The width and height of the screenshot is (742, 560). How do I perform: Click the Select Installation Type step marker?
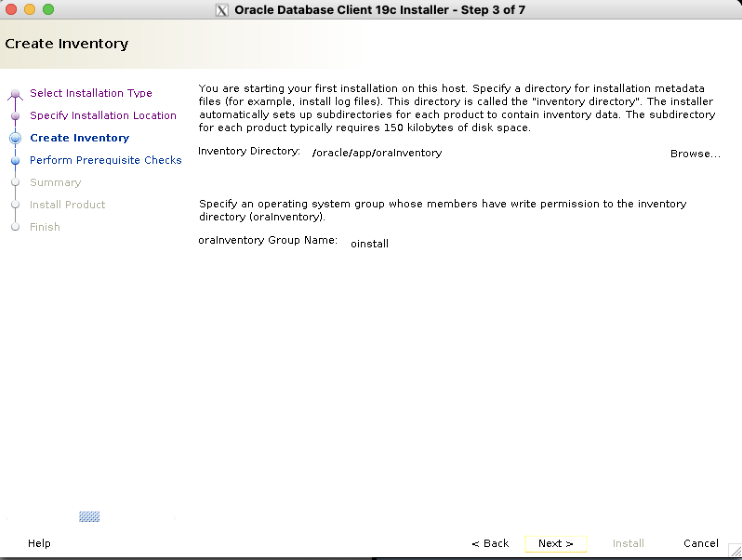(x=15, y=93)
